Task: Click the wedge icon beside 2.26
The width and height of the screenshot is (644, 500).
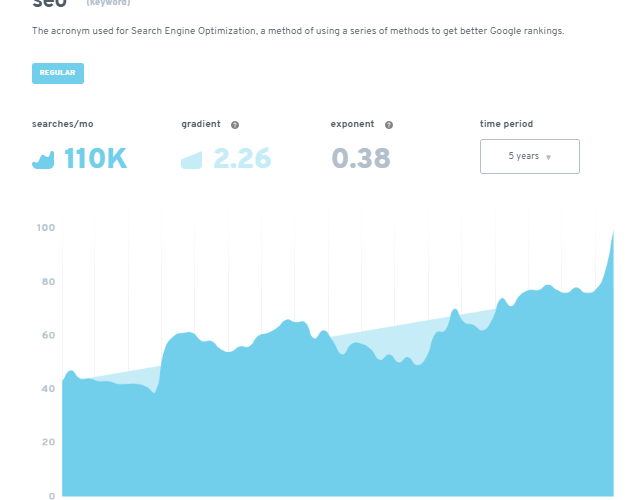Action: pos(193,159)
